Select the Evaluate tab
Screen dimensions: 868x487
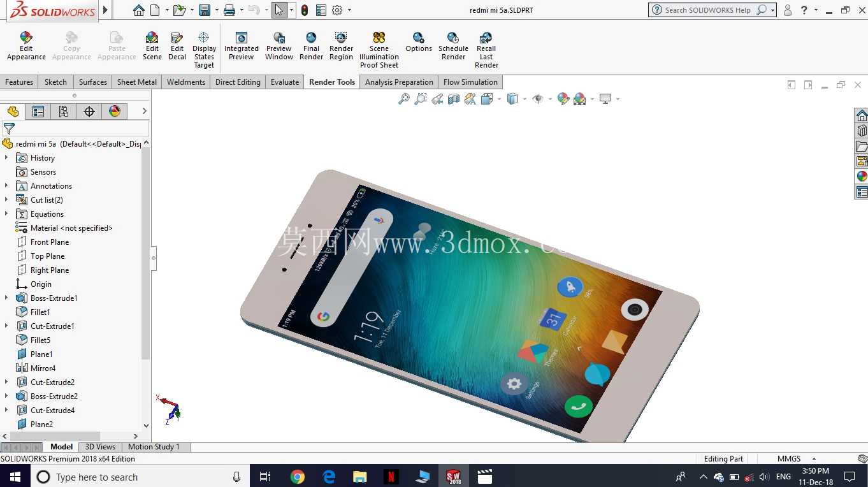click(x=285, y=82)
